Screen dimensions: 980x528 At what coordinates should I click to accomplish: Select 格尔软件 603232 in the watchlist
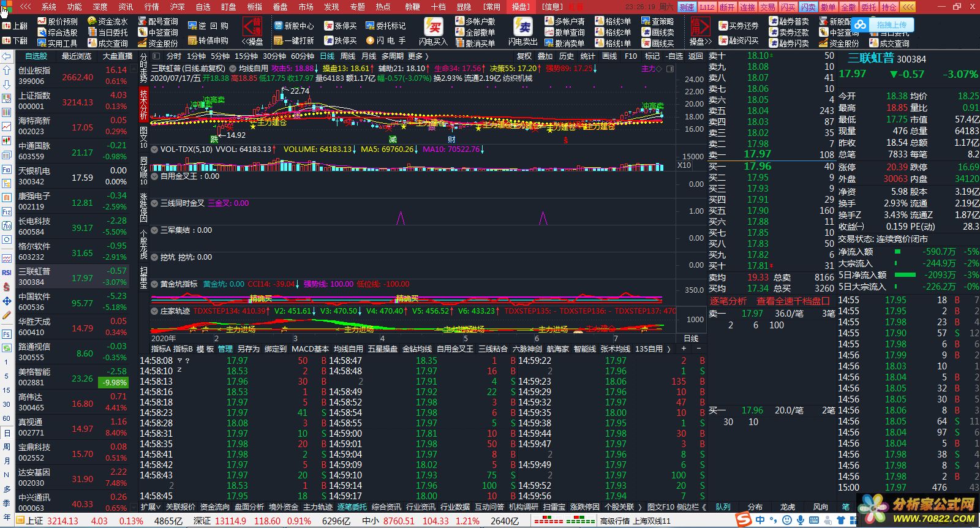pos(72,251)
